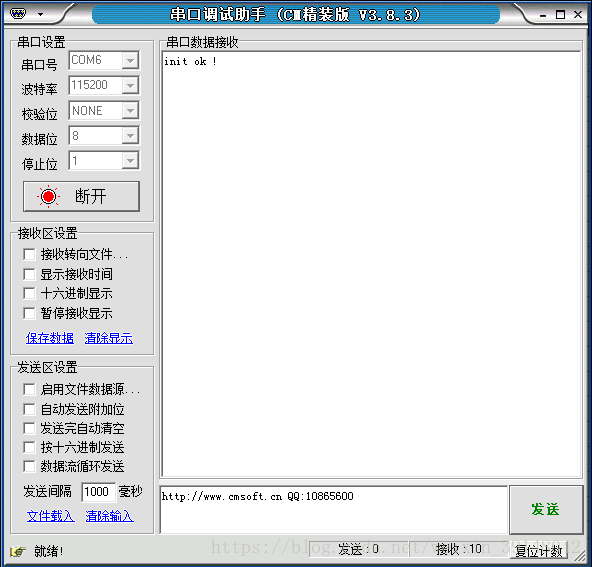Enable 启用文件数据源 checkbox
The image size is (592, 567).
click(x=29, y=389)
